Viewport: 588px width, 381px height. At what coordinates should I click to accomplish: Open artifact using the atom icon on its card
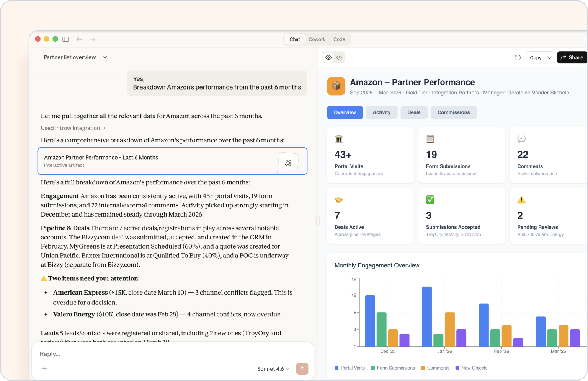(288, 163)
